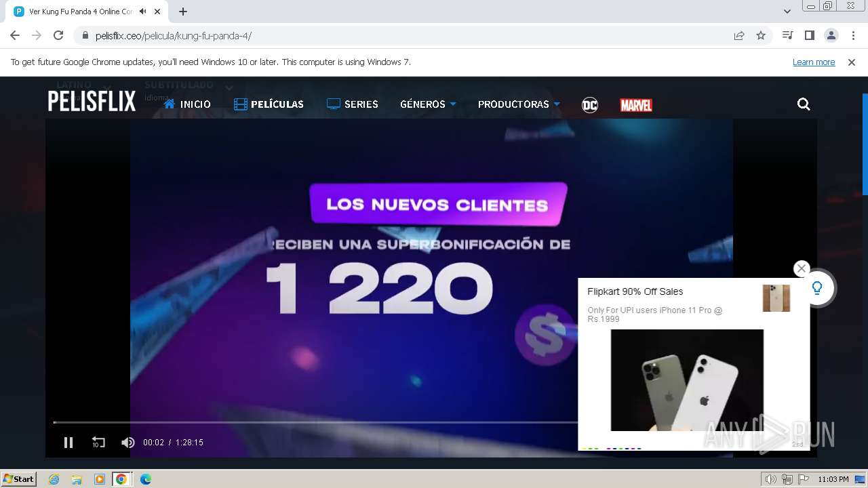View site information lock icon
This screenshot has height=488, width=868.
tap(85, 35)
